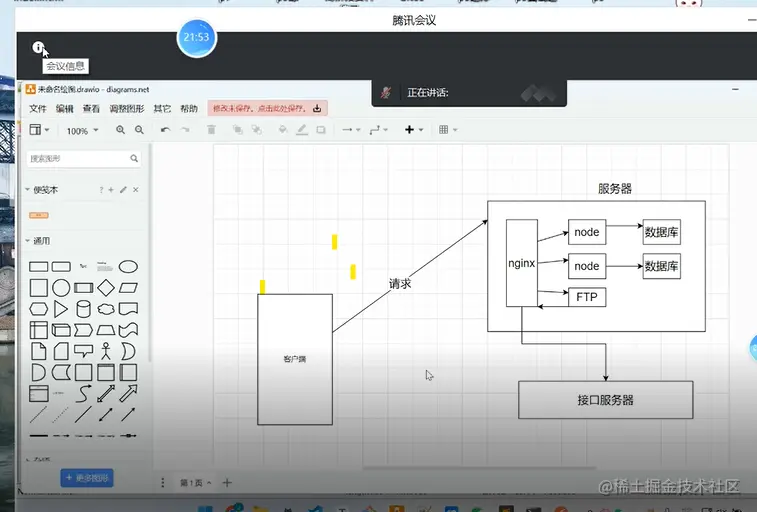Open the table insert dropdown
This screenshot has height=512, width=757.
click(x=448, y=129)
